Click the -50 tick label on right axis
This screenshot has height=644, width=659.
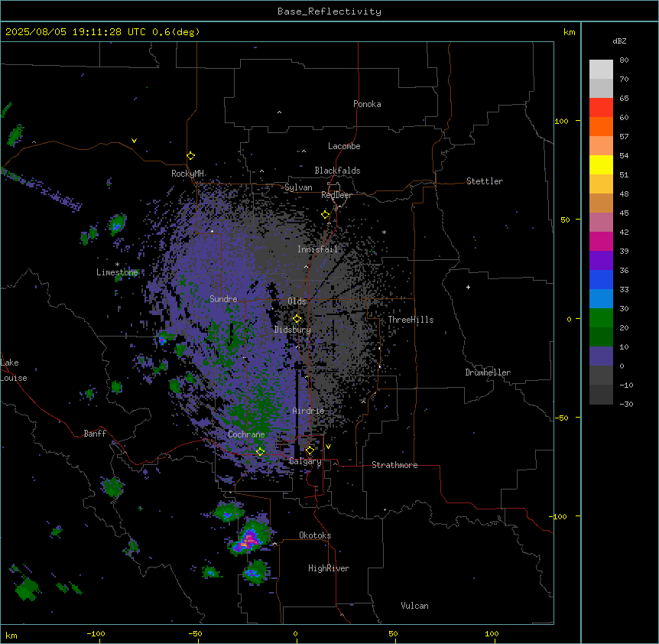561,418
